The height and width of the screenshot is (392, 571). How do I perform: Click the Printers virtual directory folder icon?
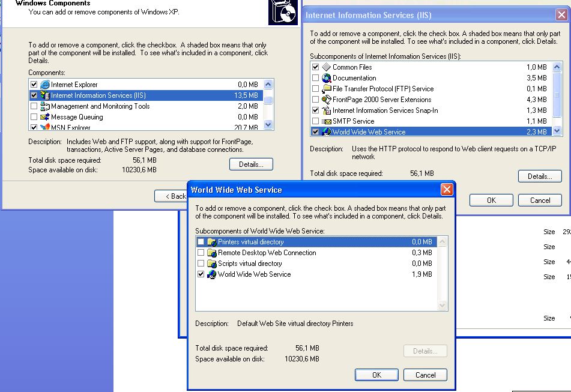click(211, 242)
